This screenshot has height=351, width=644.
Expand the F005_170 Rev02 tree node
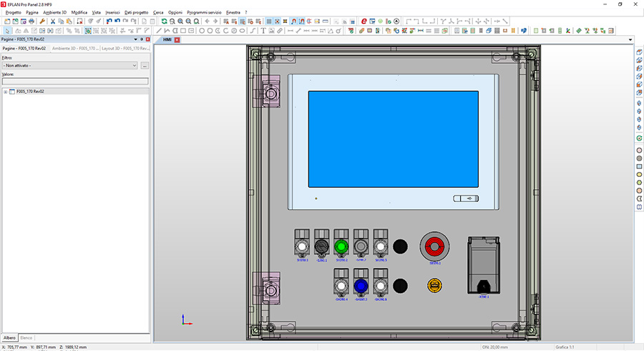(6, 92)
